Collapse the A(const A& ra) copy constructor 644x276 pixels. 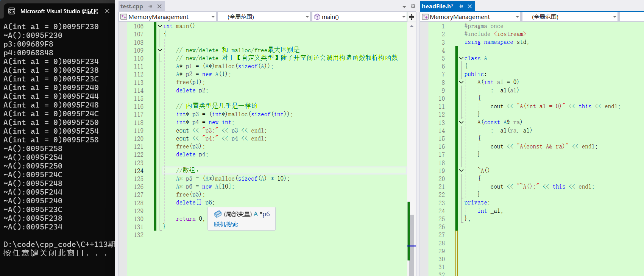(461, 122)
